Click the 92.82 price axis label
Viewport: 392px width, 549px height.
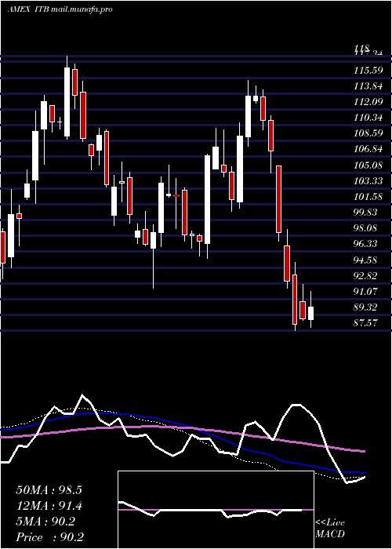(x=365, y=275)
